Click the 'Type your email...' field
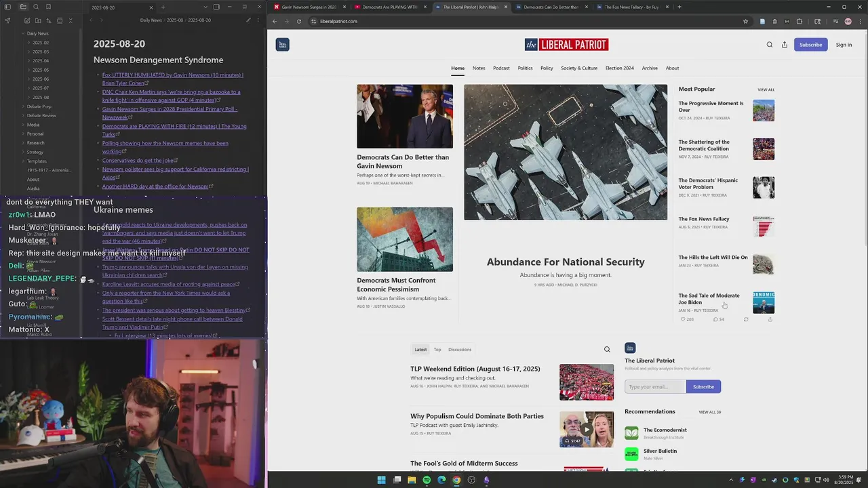 [x=655, y=387]
